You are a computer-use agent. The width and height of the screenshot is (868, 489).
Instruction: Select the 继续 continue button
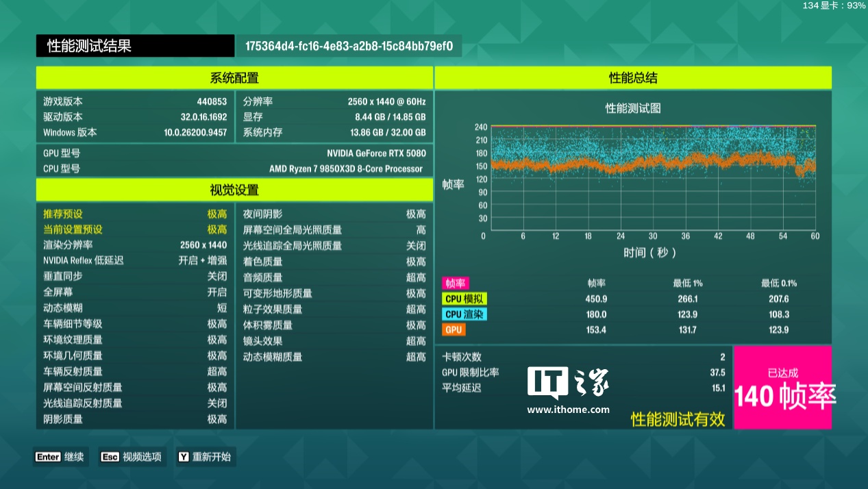click(60, 457)
